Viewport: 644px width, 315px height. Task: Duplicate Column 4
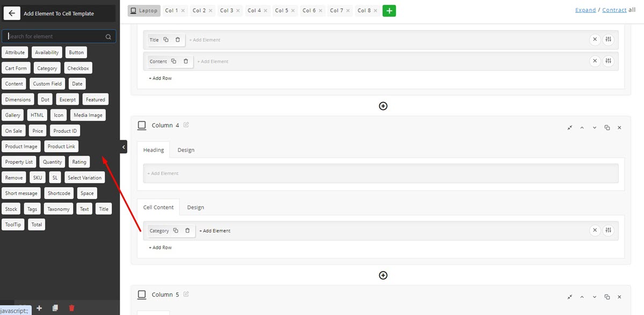pyautogui.click(x=607, y=128)
